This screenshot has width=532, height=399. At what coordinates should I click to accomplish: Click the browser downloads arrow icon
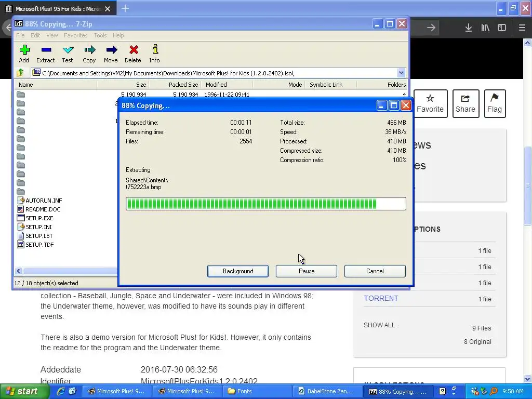pos(468,28)
